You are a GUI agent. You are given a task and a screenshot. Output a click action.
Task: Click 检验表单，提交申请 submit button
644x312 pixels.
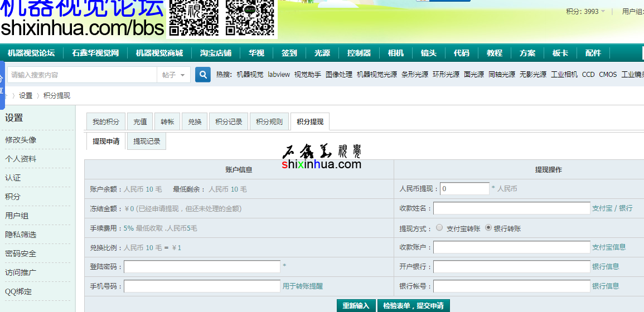pos(413,306)
